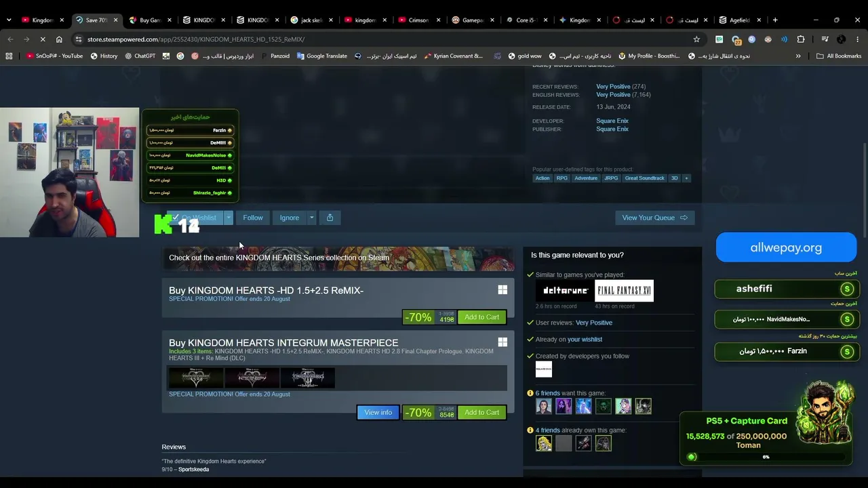868x488 pixels.
Task: Open the Google Translate bookmark
Action: tap(321, 56)
